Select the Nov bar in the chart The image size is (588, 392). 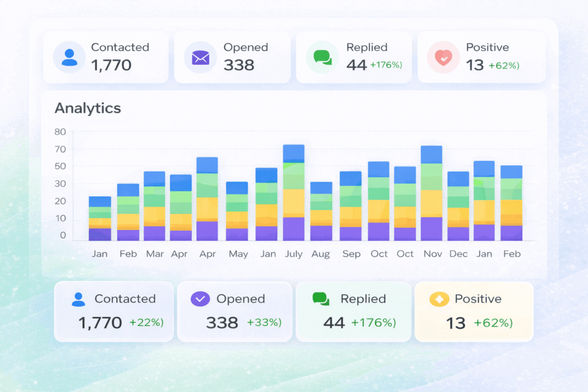coord(431,193)
